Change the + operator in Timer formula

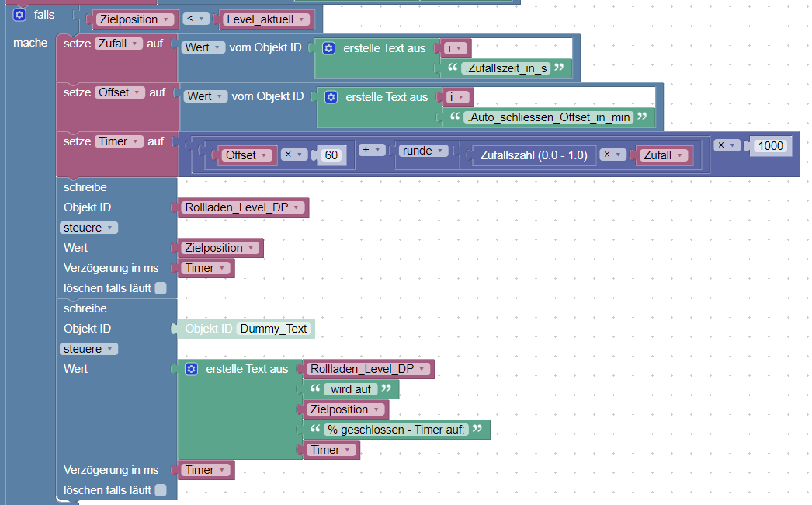371,150
